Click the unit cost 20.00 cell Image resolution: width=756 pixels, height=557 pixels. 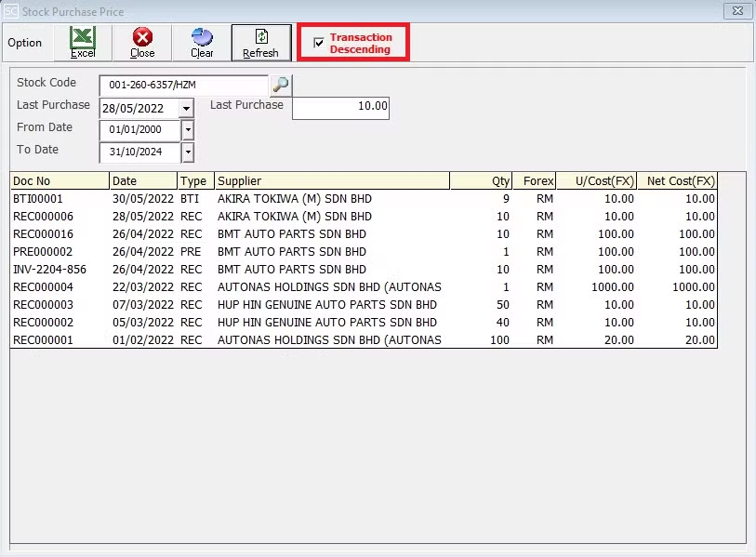[x=619, y=340]
